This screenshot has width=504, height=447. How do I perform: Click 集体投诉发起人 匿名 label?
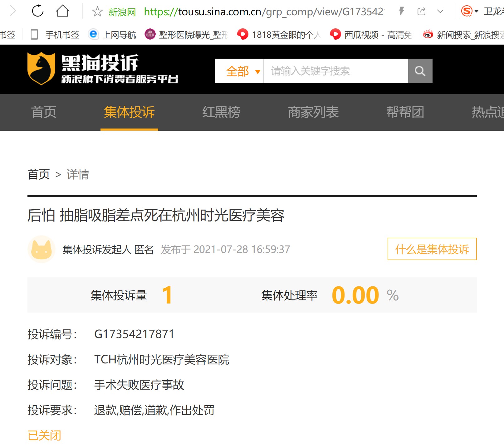click(x=108, y=250)
